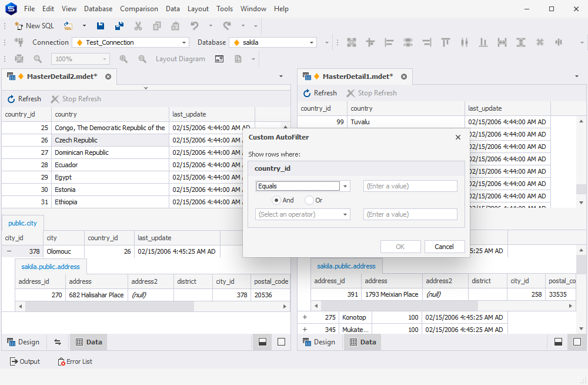588x385 pixels.
Task: Select the public.city tab
Action: pyautogui.click(x=22, y=223)
